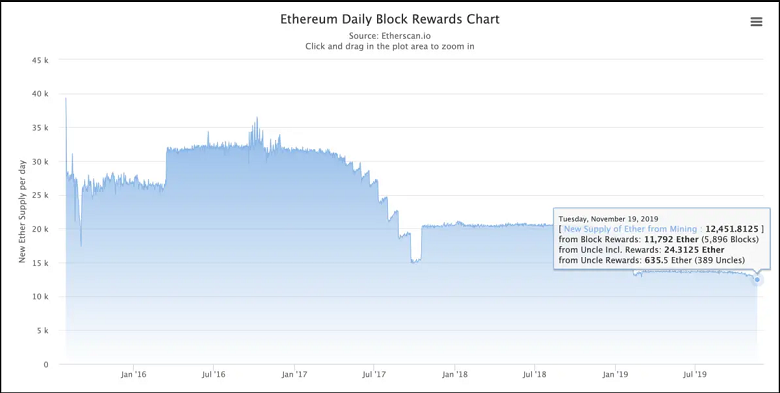
Task: Click the New Ether Supply per day axis title
Action: point(22,212)
